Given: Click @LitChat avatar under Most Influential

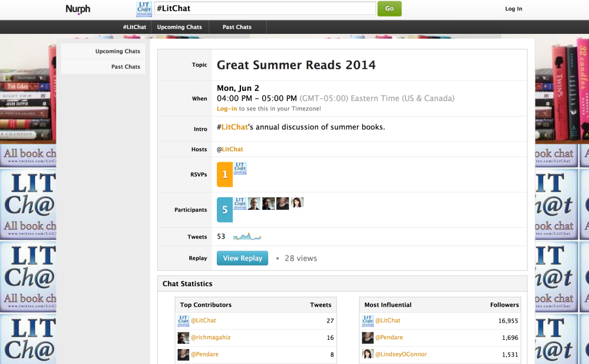Looking at the screenshot, I should [368, 321].
